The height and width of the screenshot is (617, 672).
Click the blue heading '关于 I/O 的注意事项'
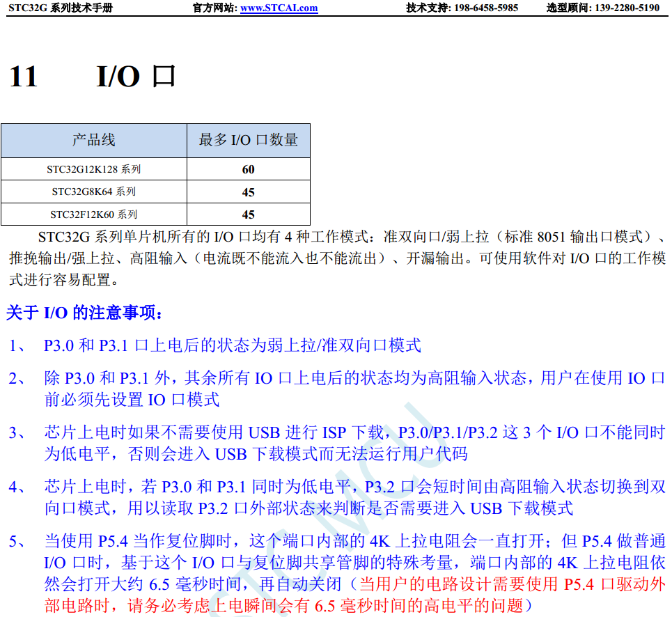84,313
